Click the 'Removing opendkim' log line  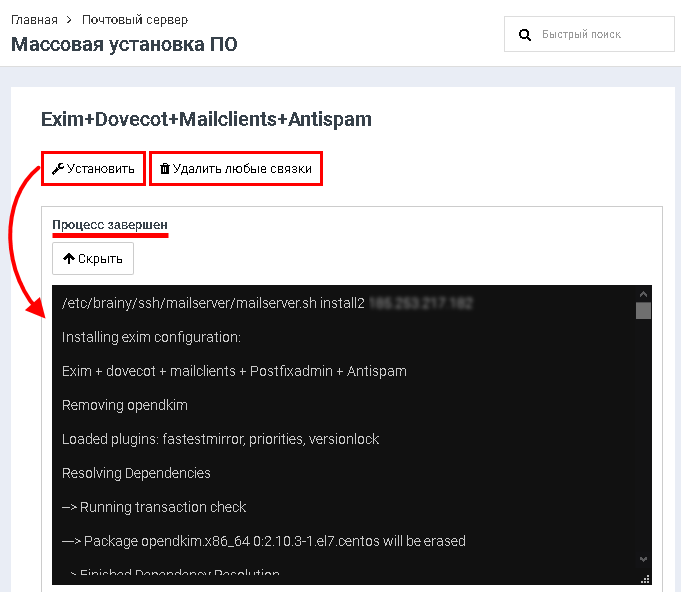pos(125,405)
